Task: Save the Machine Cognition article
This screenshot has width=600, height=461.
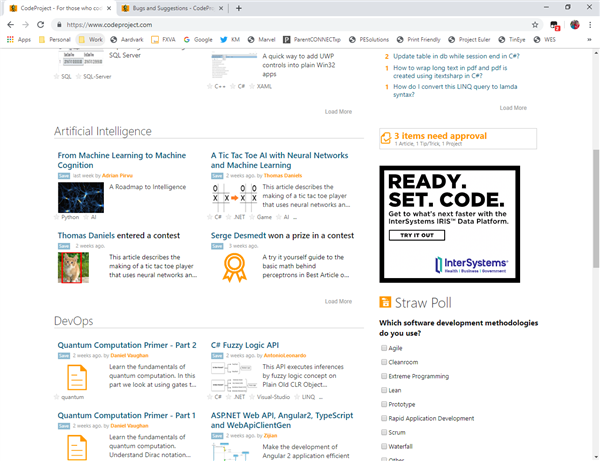Action: (x=64, y=176)
